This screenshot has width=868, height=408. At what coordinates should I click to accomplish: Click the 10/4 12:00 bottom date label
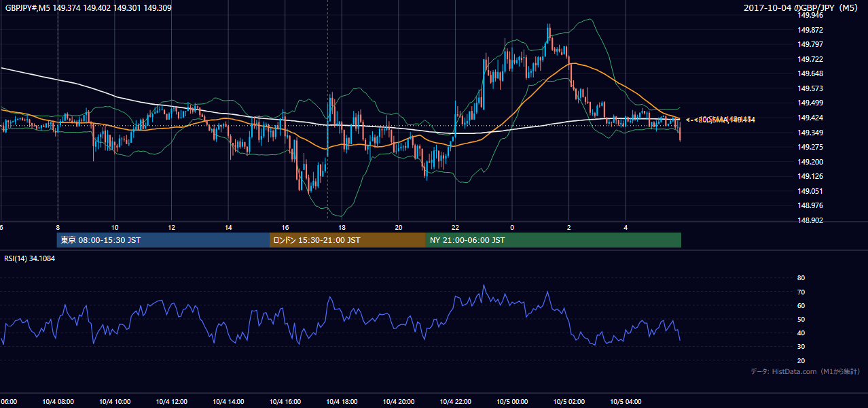point(172,401)
